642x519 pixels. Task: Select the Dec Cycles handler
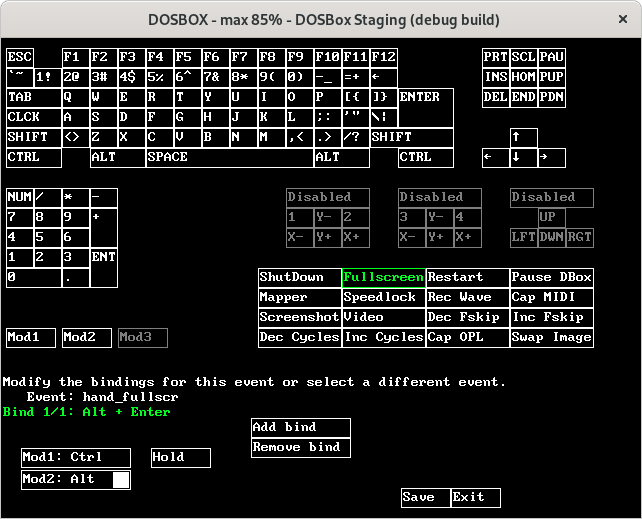pyautogui.click(x=300, y=338)
